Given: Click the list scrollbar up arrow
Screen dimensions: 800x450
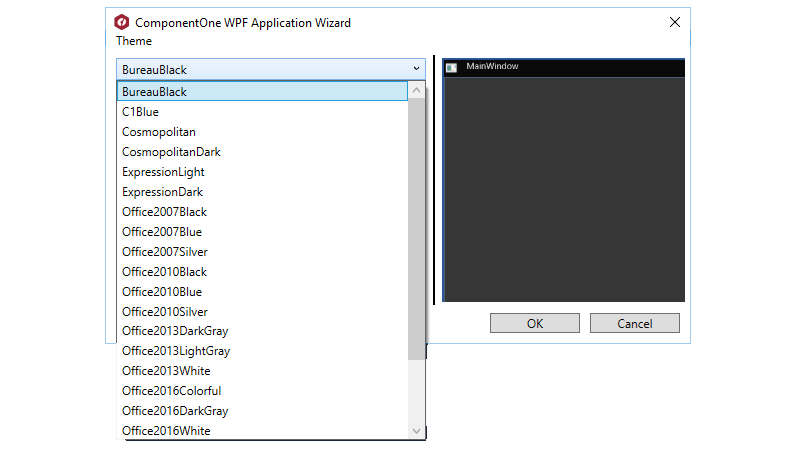Looking at the screenshot, I should [x=416, y=90].
